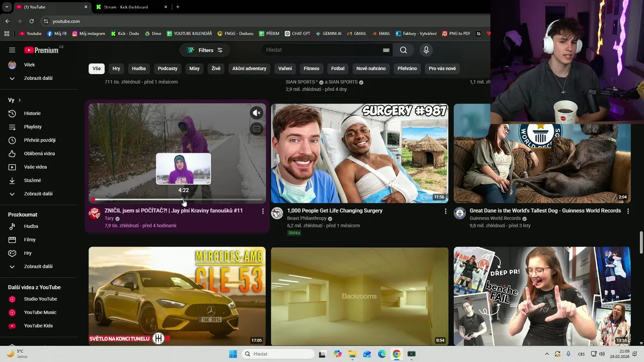Open the Tary channel avatar
This screenshot has height=362, width=644.
pos(95,213)
